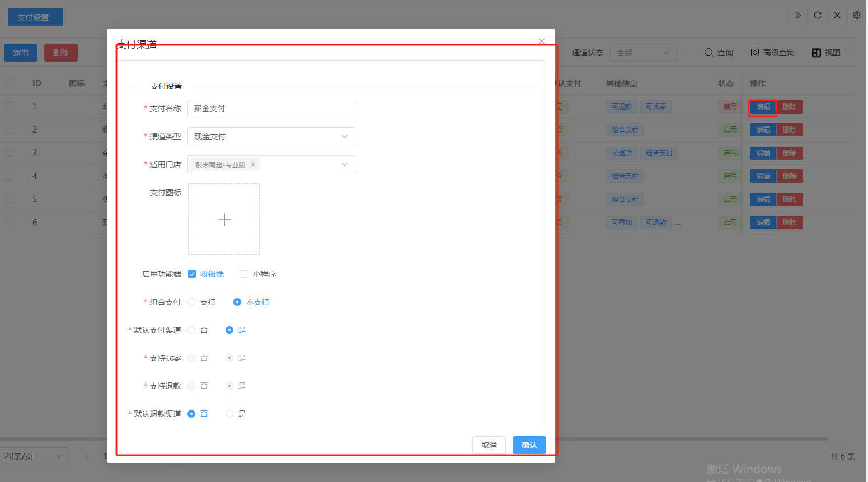Viewport: 868px width, 482px height.
Task: Enable the 小程序 checkbox
Action: 245,274
